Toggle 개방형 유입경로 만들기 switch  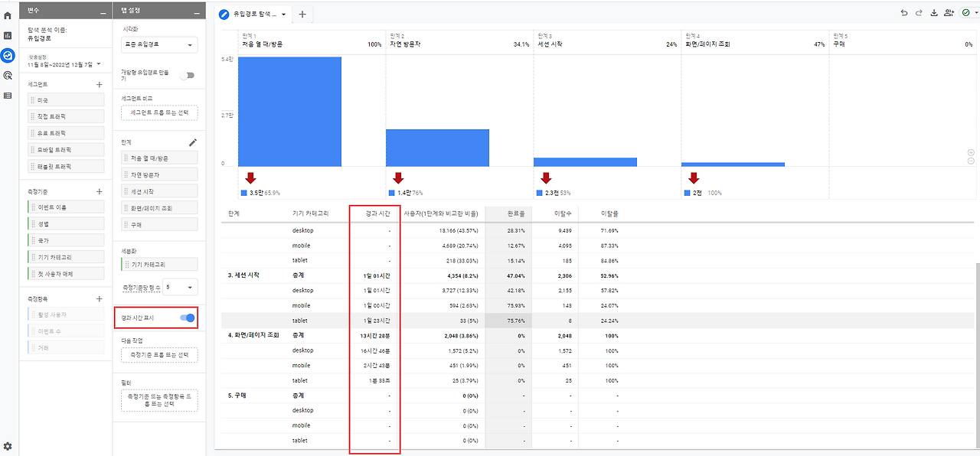point(187,75)
